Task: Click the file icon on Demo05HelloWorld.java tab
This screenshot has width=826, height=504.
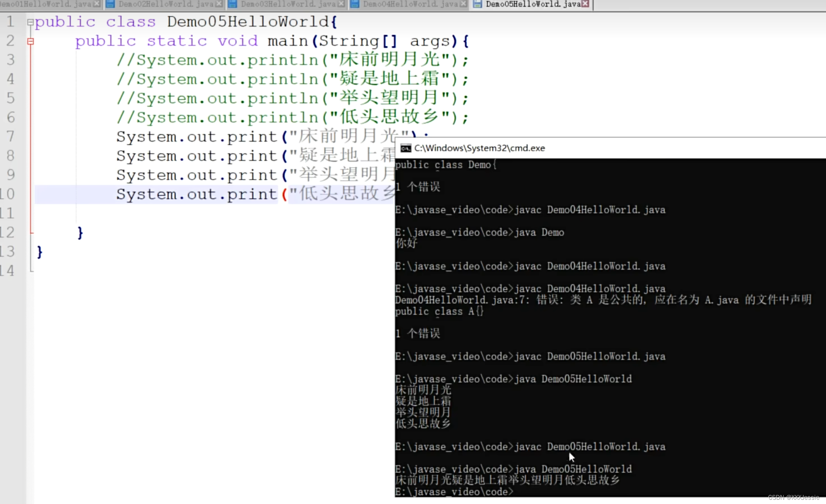Action: (x=477, y=4)
